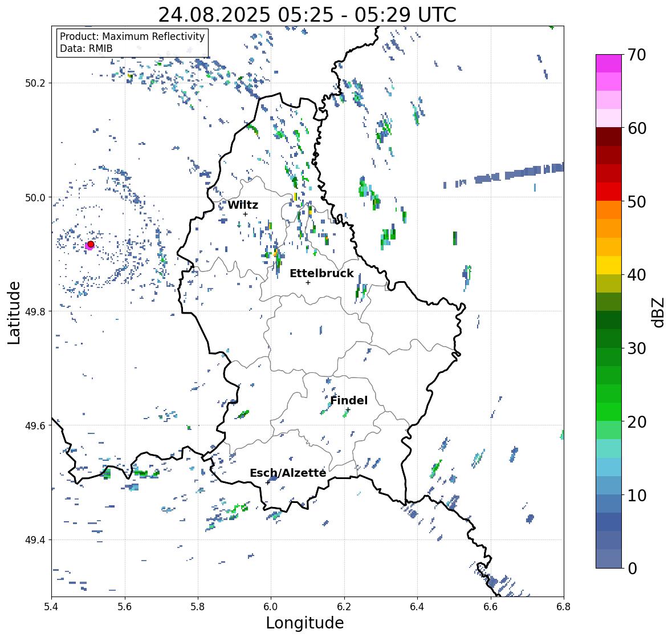Click the Findel city label
Image resolution: width=672 pixels, height=637 pixels.
click(x=349, y=400)
